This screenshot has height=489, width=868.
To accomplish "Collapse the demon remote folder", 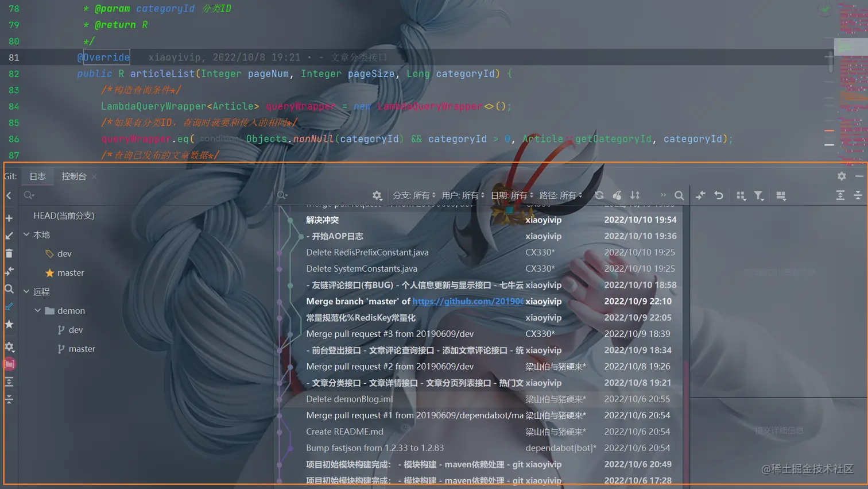I will pos(38,310).
